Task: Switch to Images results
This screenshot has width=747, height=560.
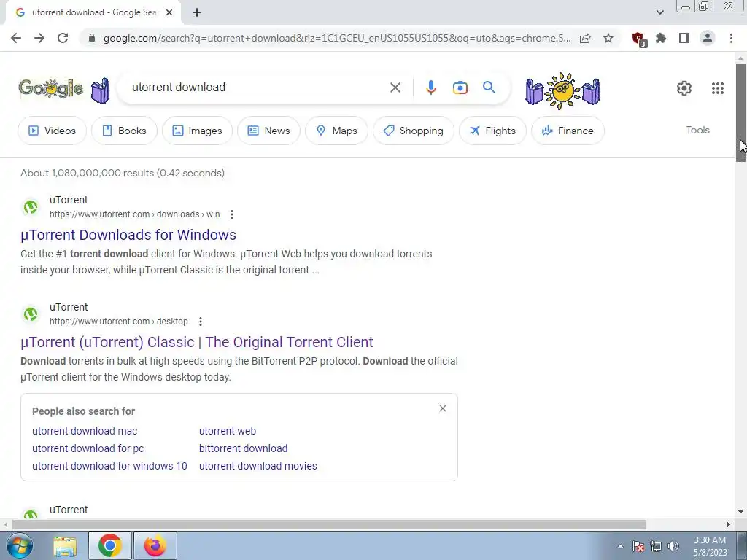Action: (197, 131)
